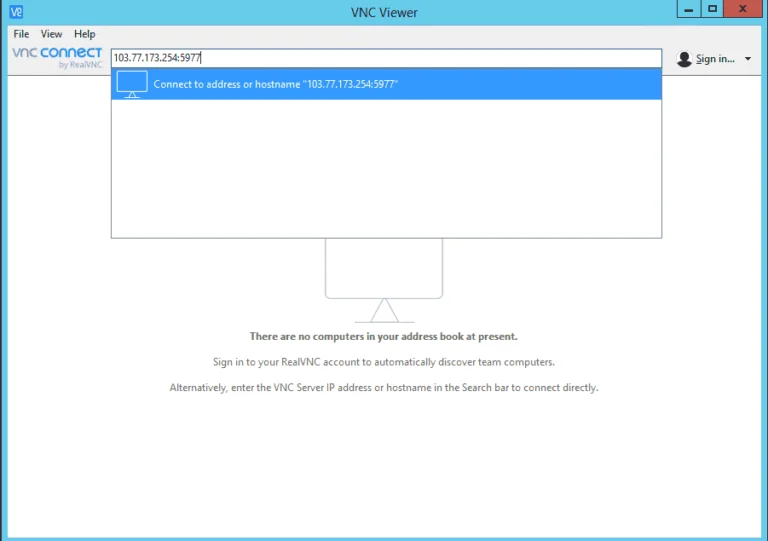Click the Sign in... button
Screen dimensions: 768x541
coord(715,59)
